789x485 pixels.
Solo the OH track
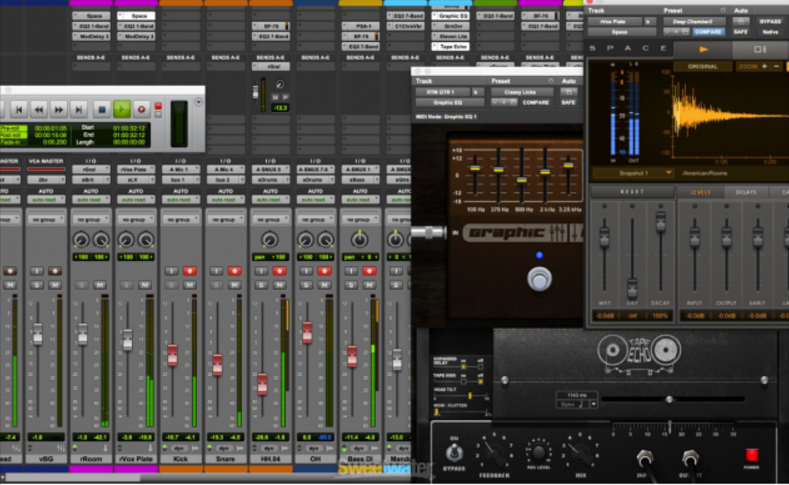(306, 285)
